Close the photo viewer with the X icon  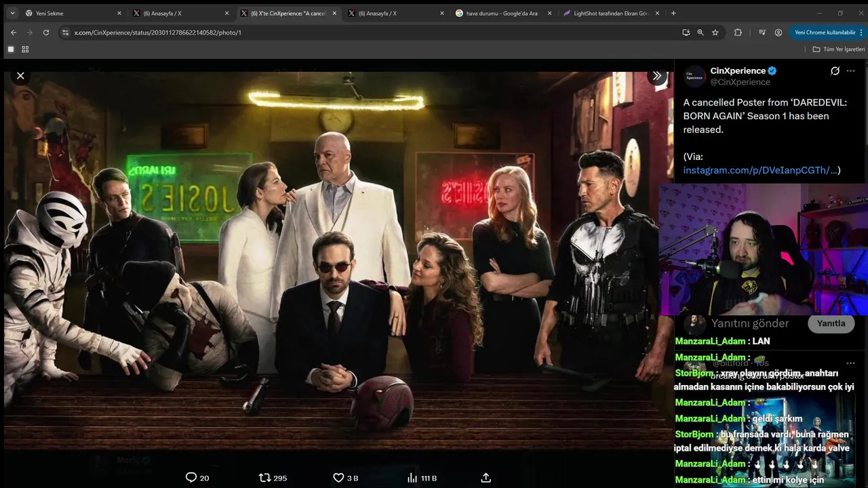(20, 75)
